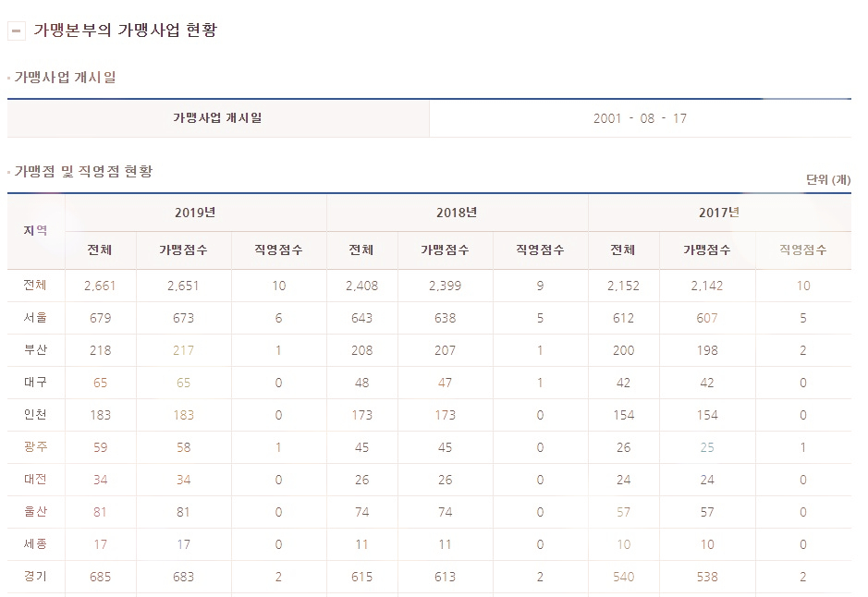Click the 광주 row label
Screen dimensions: 868x597
click(x=35, y=446)
